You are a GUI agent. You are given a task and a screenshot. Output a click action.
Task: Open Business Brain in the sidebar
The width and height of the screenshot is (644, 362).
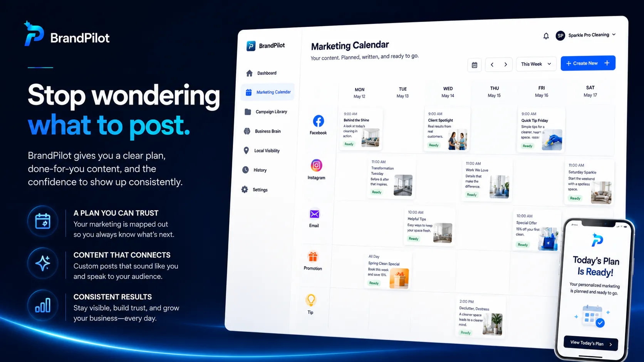pos(263,131)
